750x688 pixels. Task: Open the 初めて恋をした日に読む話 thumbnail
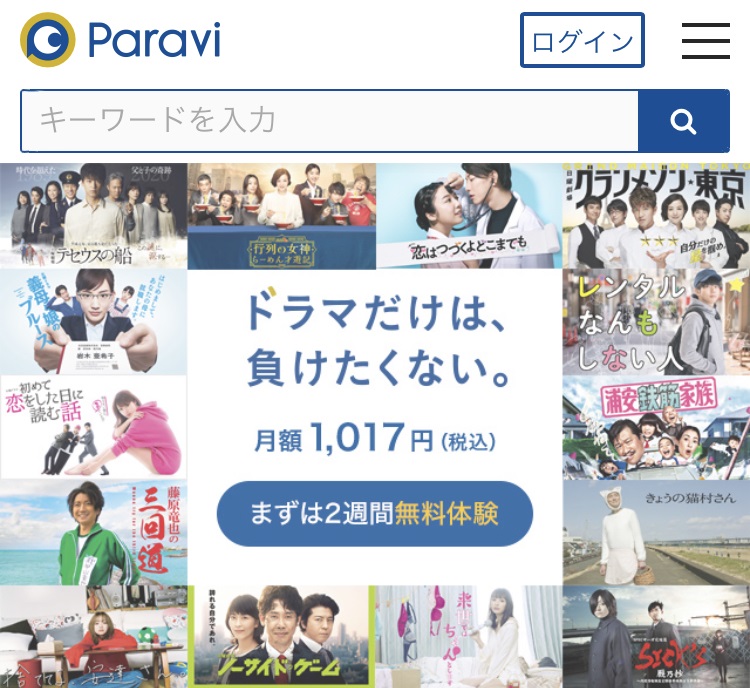[93, 427]
